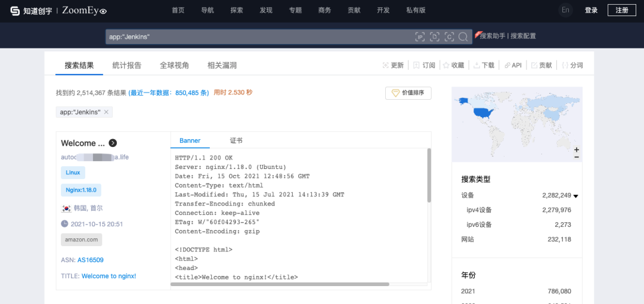The image size is (644, 304).
Task: Open 搜索配置 search settings link
Action: pos(524,36)
